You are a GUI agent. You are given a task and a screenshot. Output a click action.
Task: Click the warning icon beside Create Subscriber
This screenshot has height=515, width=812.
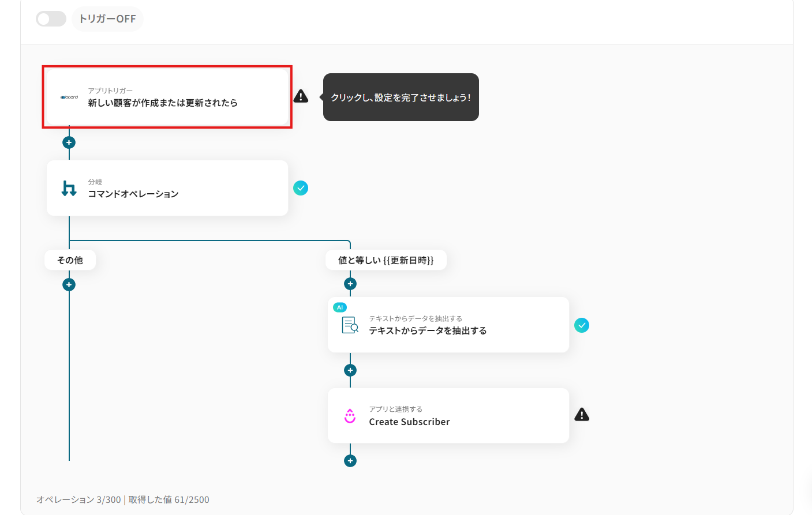582,415
